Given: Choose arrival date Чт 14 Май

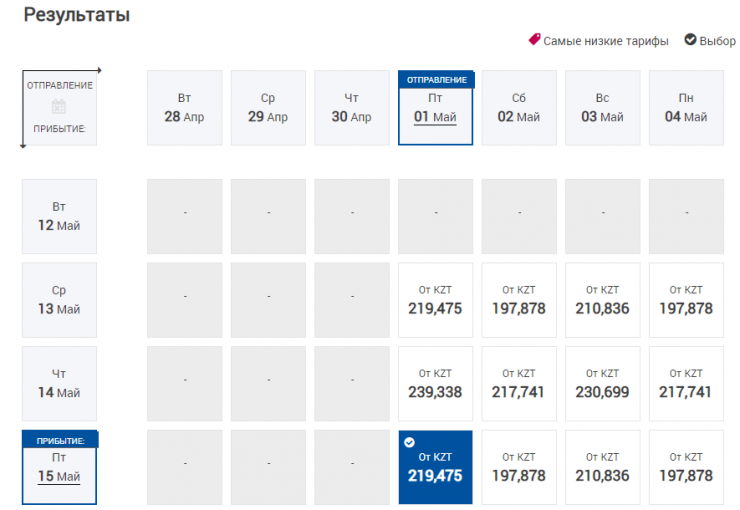Looking at the screenshot, I should point(59,383).
